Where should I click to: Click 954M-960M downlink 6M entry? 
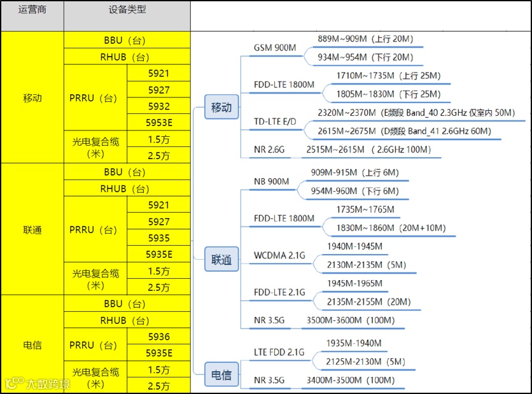(x=354, y=191)
